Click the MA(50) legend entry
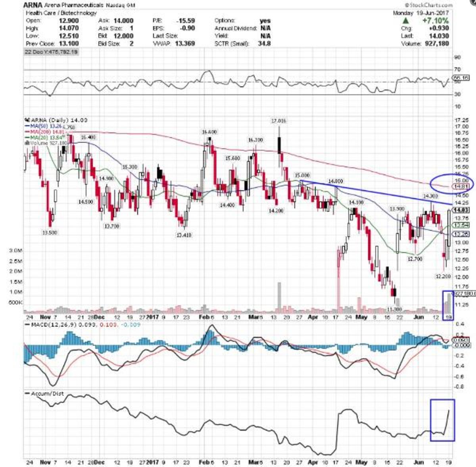 coord(42,126)
